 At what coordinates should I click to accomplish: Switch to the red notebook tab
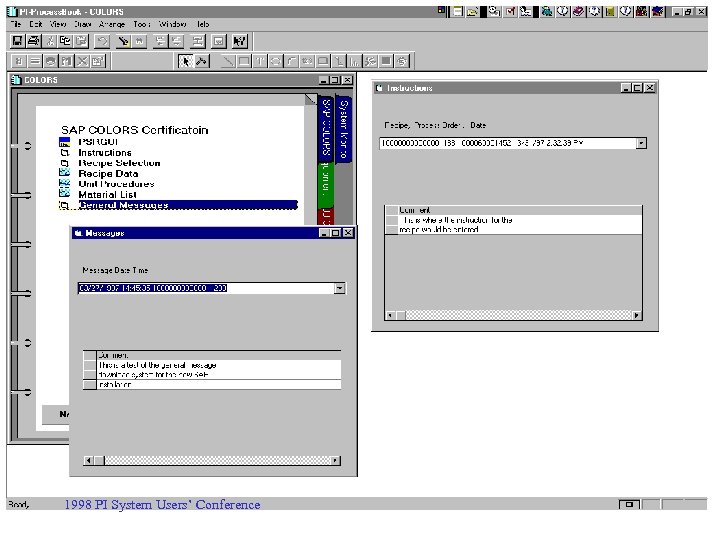click(326, 216)
